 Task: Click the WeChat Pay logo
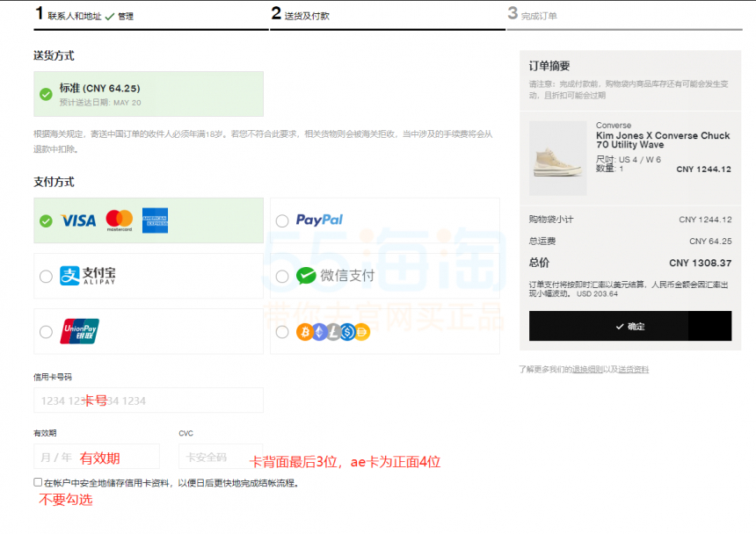(335, 276)
